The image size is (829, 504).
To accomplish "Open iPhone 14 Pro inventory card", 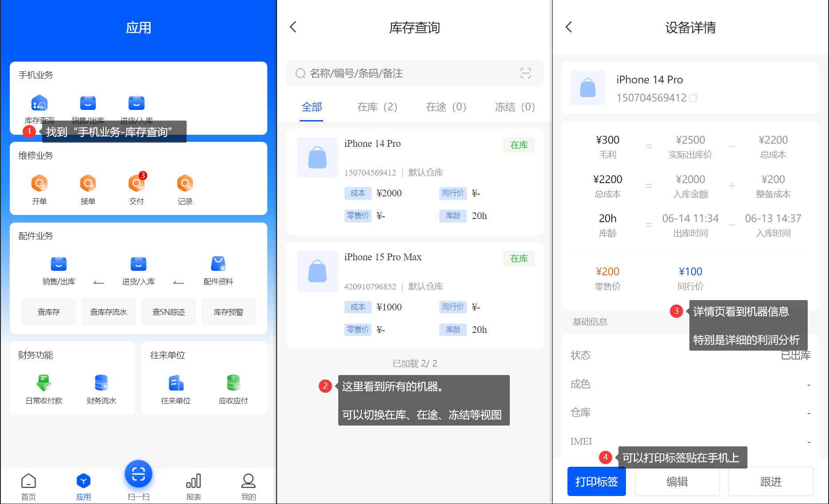I will [415, 182].
